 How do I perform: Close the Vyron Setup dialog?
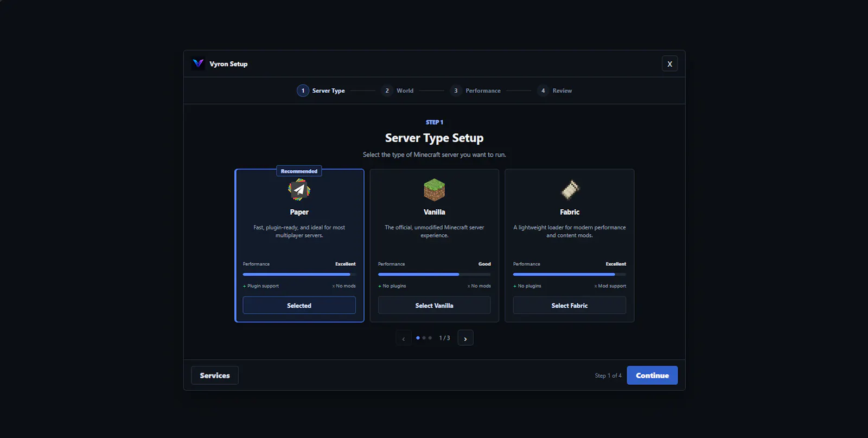[x=669, y=63]
